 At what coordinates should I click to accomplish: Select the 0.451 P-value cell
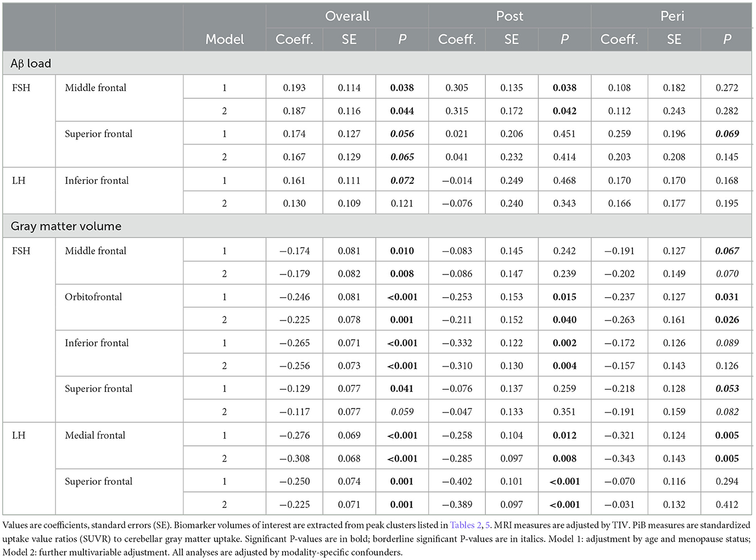click(x=564, y=134)
